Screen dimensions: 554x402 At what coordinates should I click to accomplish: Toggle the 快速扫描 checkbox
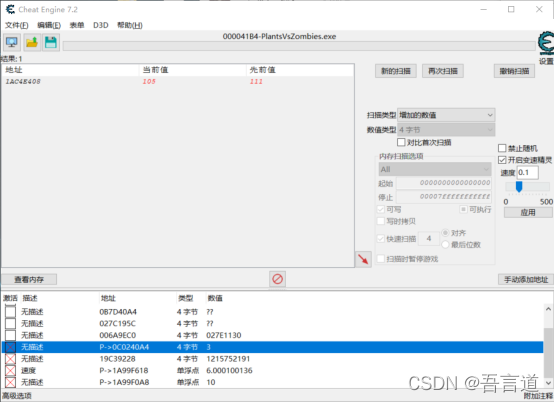[x=381, y=239]
